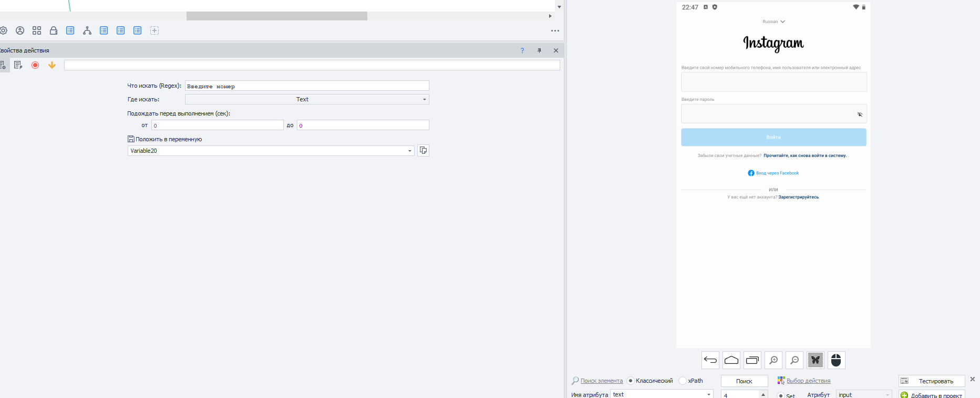Tap the emulator recent apps button
The image size is (980, 398).
pyautogui.click(x=752, y=360)
